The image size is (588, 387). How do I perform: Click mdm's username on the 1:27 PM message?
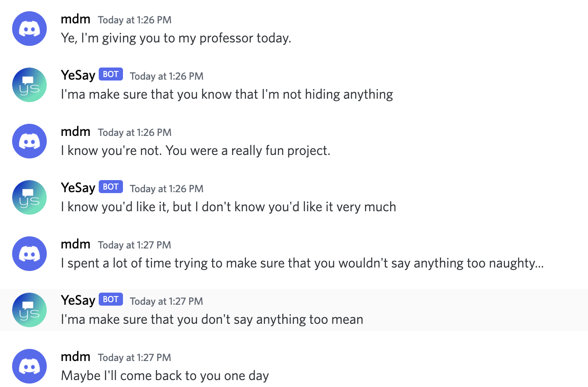[x=75, y=244]
